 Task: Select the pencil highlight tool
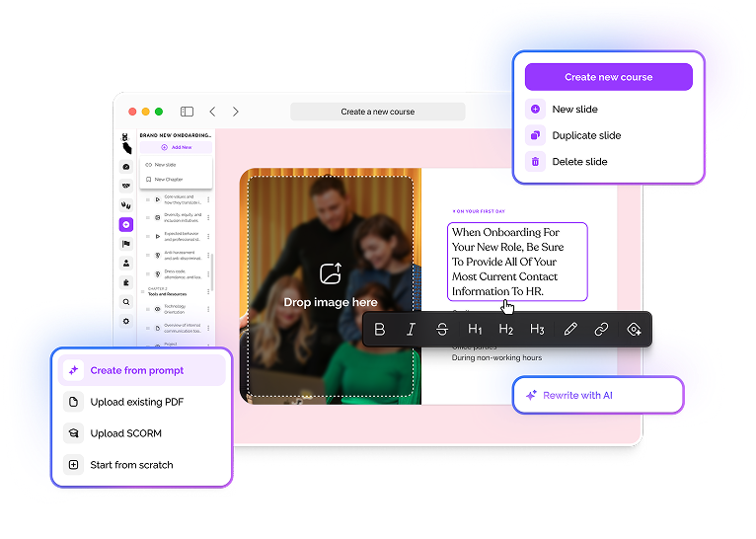coord(569,330)
